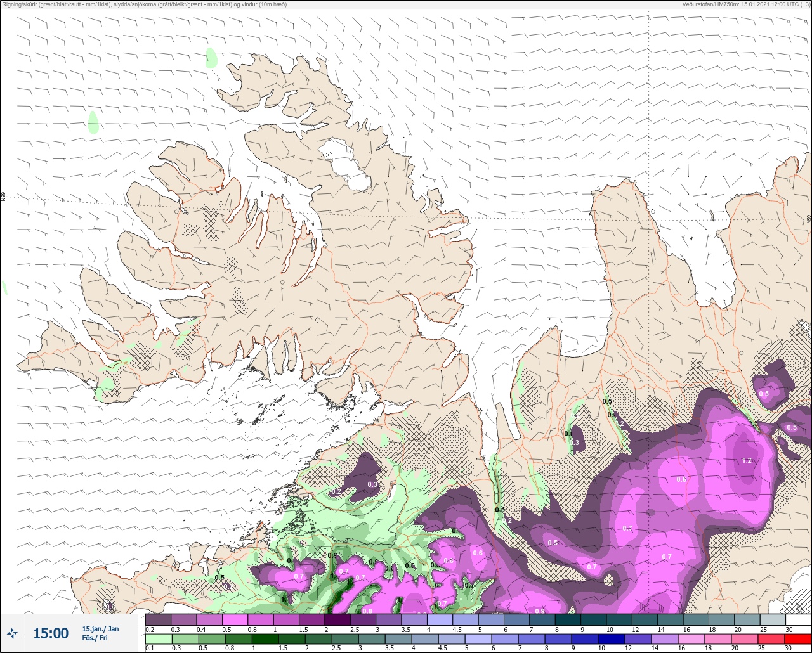Pick the darkest green 1–1.5 swatch, lower scale
Screen dimensions: 812x653
click(x=265, y=638)
